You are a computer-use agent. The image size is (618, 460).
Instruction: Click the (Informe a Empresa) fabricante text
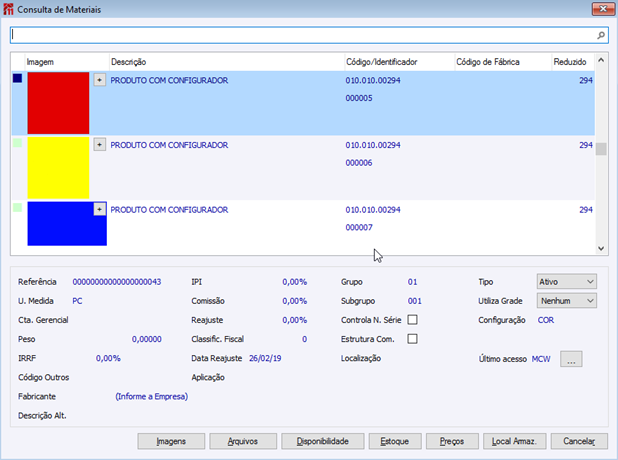[x=151, y=397]
